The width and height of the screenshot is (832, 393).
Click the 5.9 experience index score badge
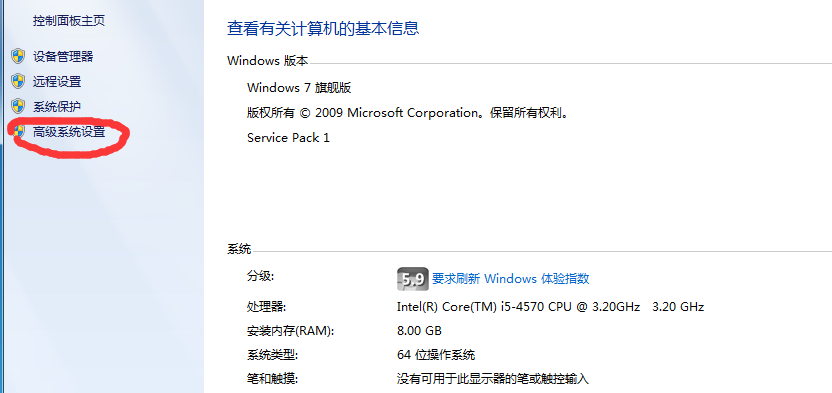[x=412, y=279]
